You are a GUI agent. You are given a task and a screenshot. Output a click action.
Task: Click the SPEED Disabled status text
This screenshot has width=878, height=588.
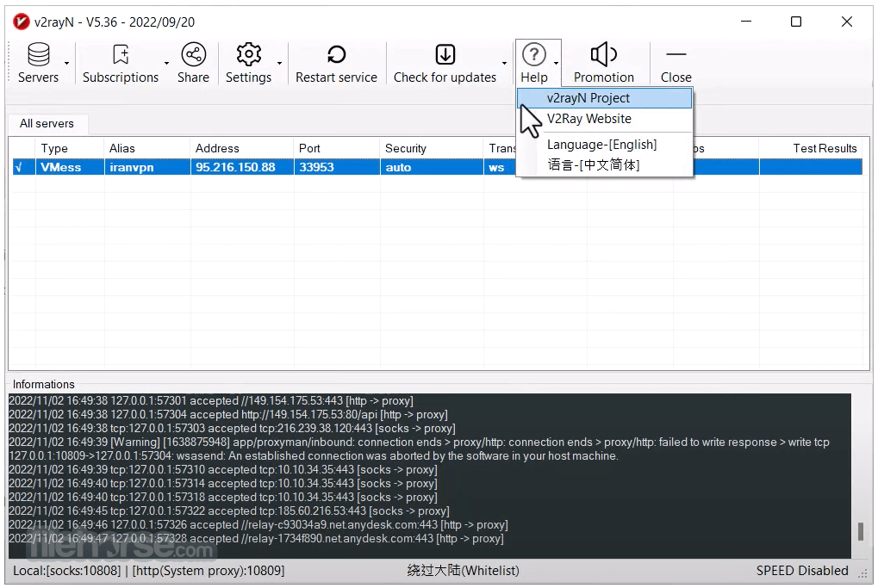(802, 571)
